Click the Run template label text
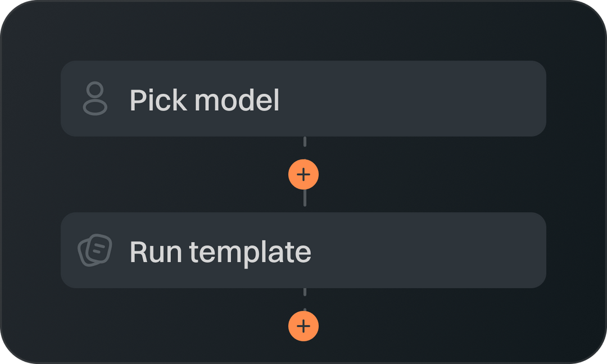 click(220, 251)
